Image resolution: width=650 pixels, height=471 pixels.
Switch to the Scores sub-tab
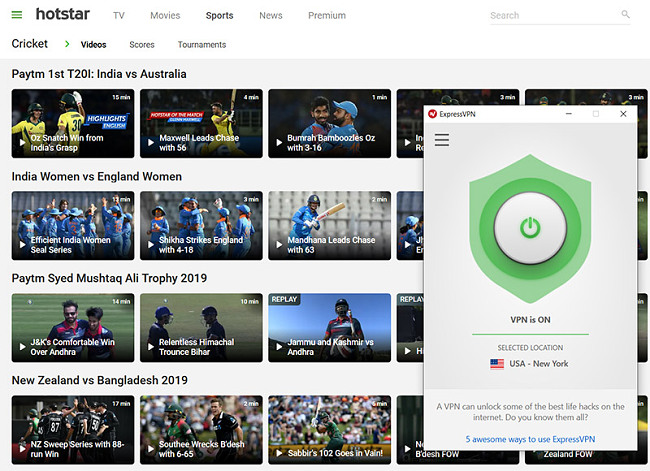pos(142,44)
